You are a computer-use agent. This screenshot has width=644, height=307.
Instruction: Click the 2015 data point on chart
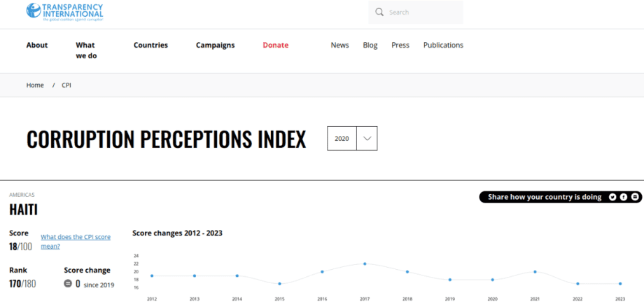280,284
